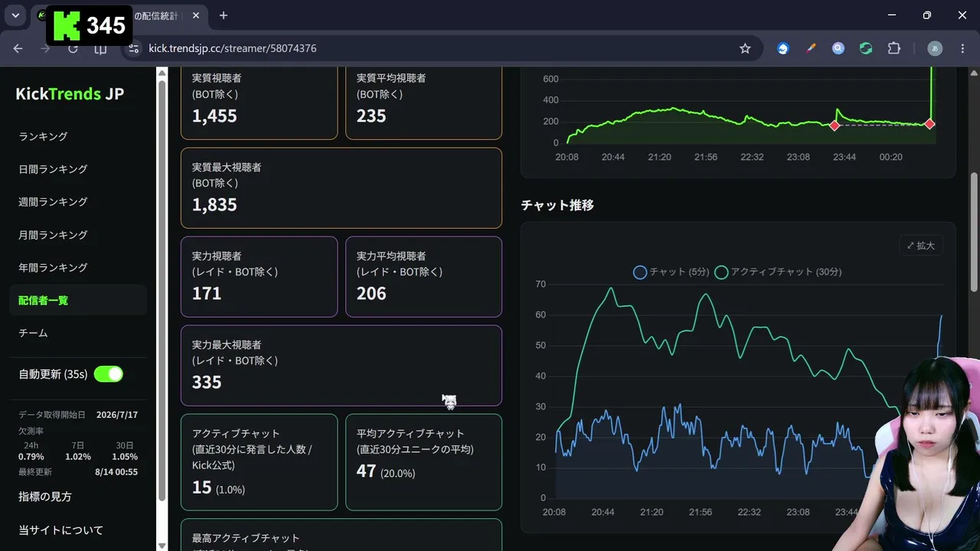Bookmark this page with the star icon
The width and height of the screenshot is (980, 551).
click(x=745, y=48)
